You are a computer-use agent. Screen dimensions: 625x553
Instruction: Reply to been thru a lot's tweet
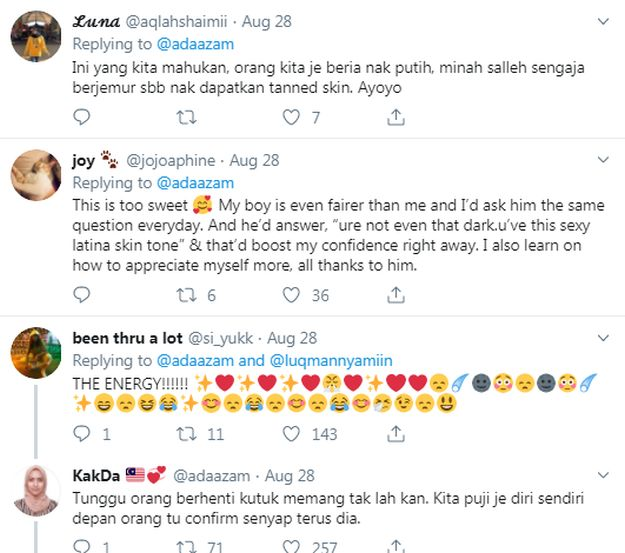point(82,434)
